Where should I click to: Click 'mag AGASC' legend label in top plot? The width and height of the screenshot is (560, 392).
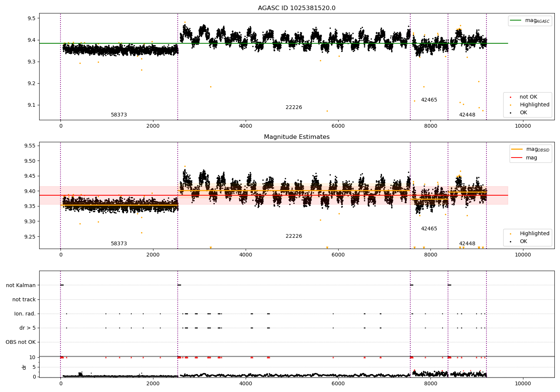(x=537, y=21)
